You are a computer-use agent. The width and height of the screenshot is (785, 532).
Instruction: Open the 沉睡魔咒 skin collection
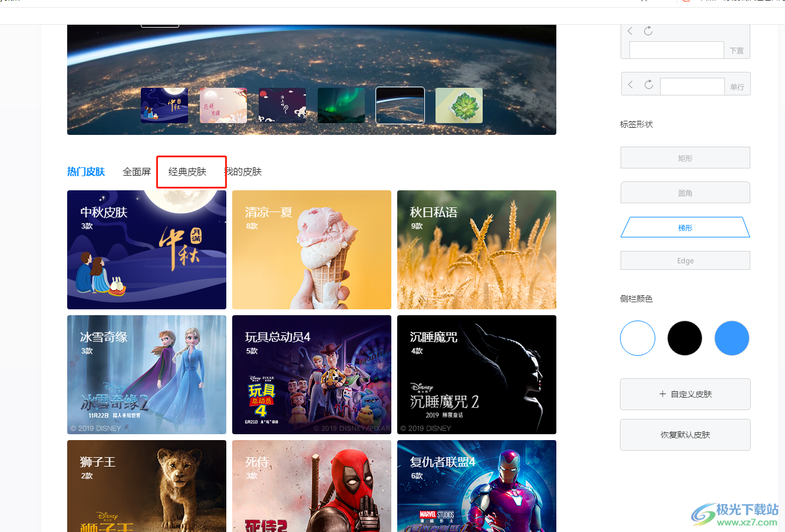click(477, 375)
